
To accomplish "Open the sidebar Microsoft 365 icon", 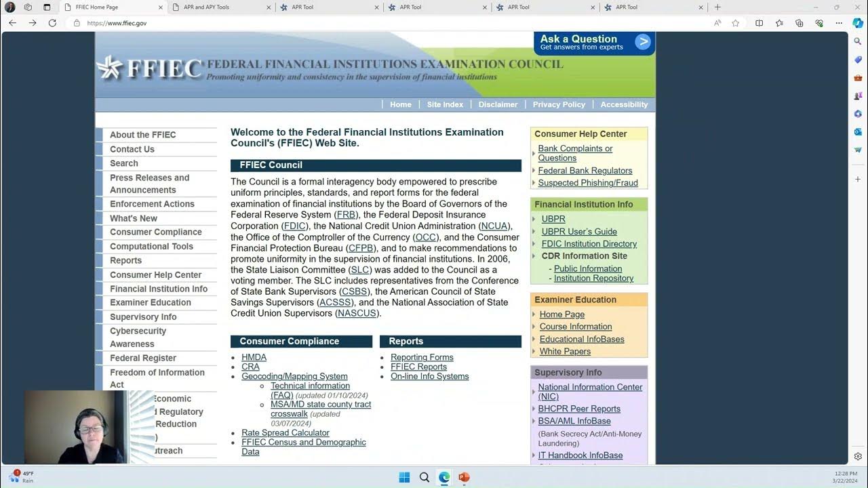I will pyautogui.click(x=858, y=114).
